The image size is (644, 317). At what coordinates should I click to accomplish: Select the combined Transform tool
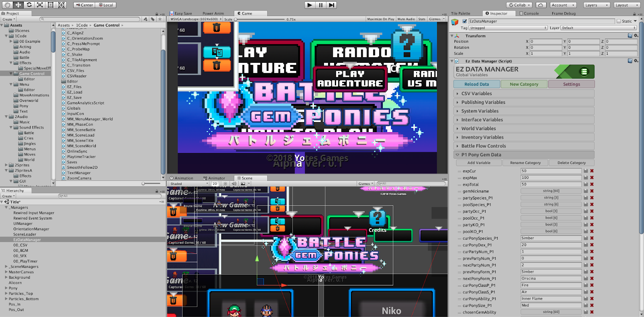coord(61,5)
